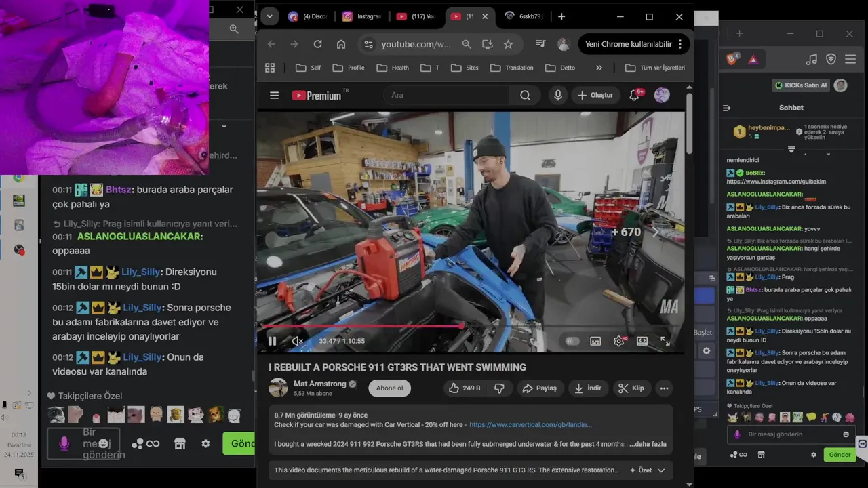Open Chrome zoom magnifier in address bar

[x=467, y=44]
